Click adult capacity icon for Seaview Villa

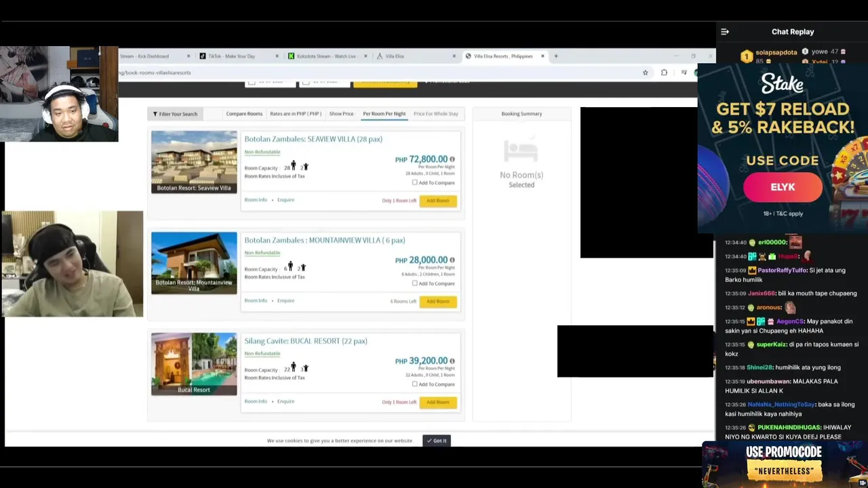[294, 165]
